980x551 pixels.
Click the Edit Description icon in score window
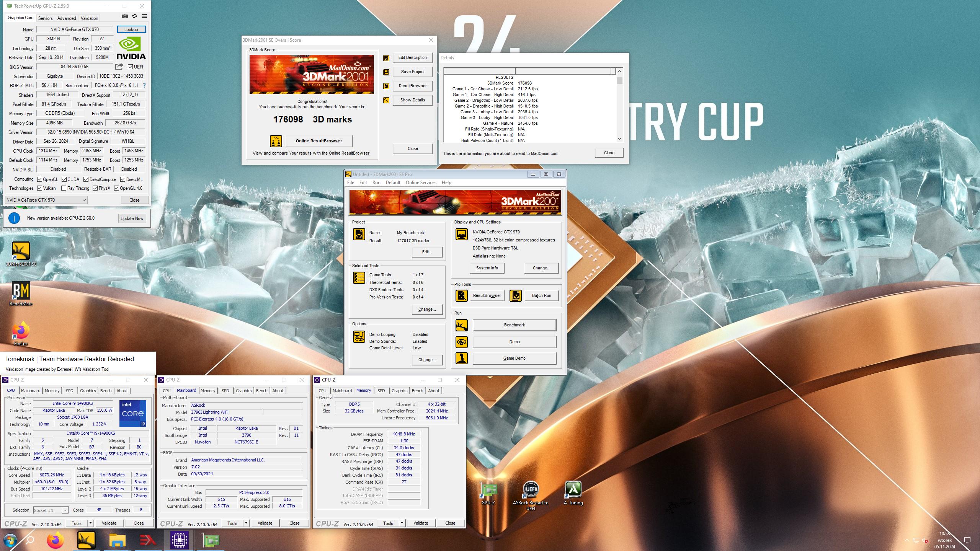[x=386, y=58]
